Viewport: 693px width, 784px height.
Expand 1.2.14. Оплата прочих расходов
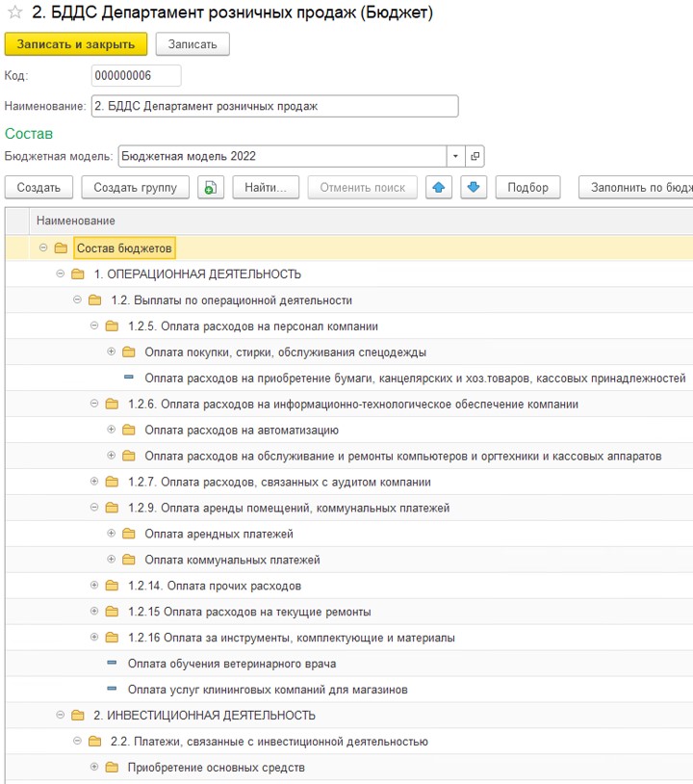point(94,585)
